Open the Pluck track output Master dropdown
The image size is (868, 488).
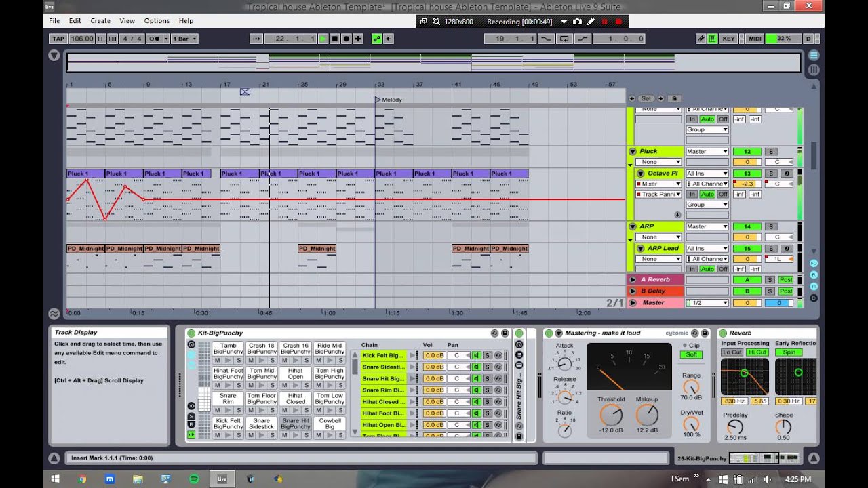tap(707, 152)
